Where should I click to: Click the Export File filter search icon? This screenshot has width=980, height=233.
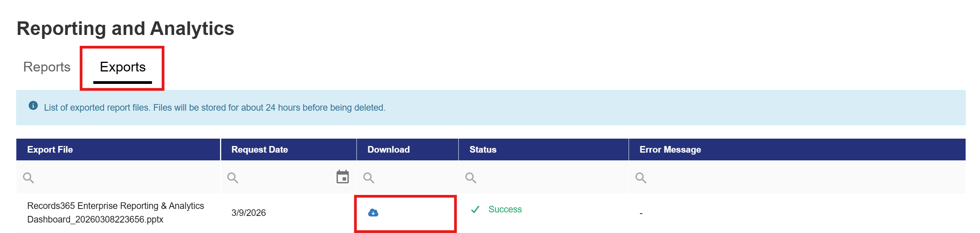pyautogui.click(x=28, y=178)
